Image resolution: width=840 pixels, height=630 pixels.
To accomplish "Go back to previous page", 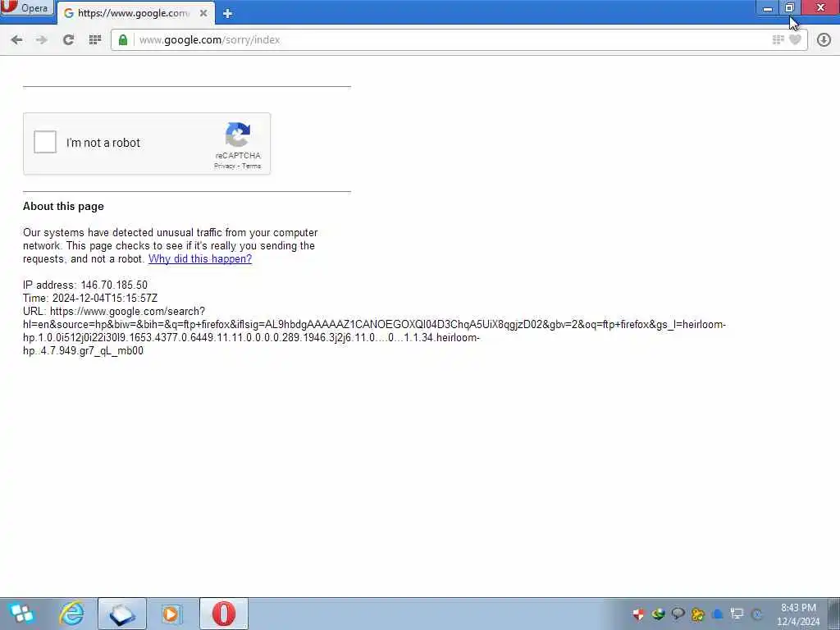I will click(16, 39).
